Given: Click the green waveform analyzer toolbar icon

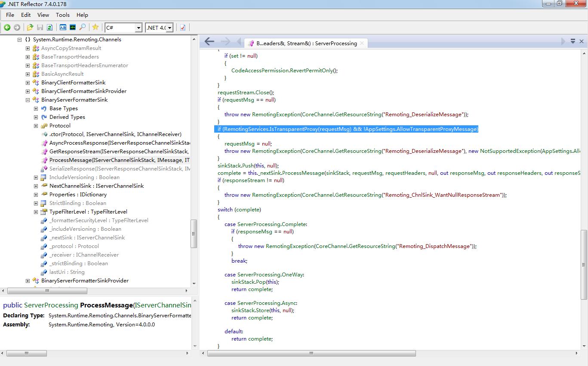Looking at the screenshot, I should 73,27.
